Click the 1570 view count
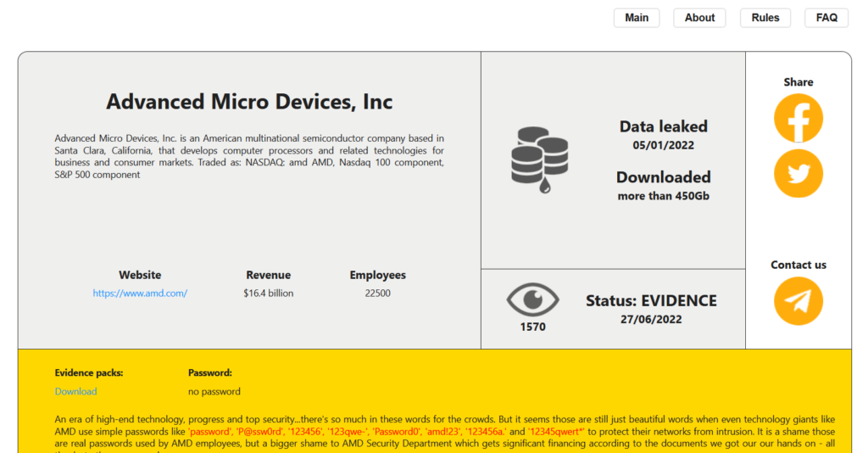Screen dimensions: 868x453 [532, 327]
